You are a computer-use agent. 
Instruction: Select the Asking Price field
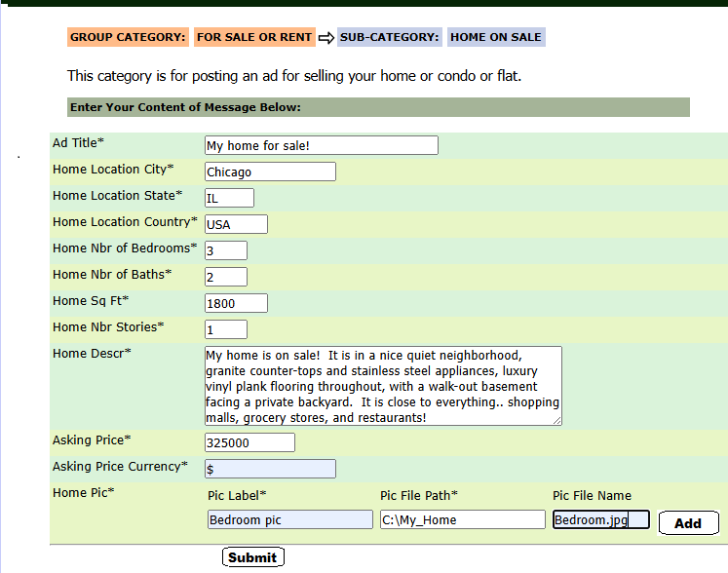click(x=249, y=442)
